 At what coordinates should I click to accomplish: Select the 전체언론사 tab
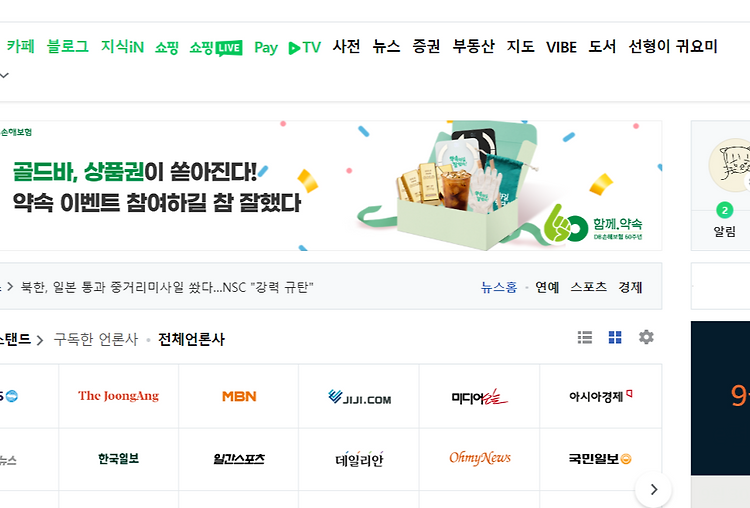point(191,339)
